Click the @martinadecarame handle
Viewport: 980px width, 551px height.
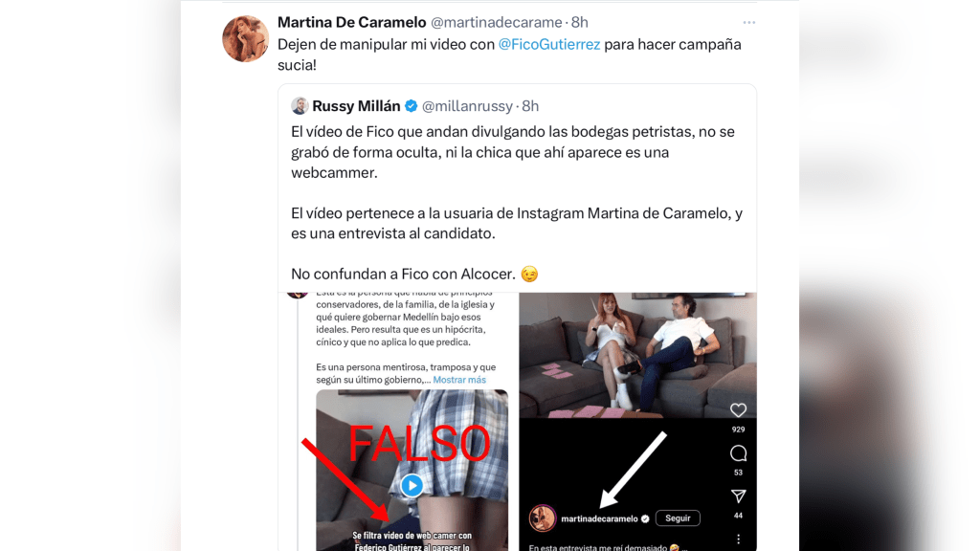tap(497, 23)
